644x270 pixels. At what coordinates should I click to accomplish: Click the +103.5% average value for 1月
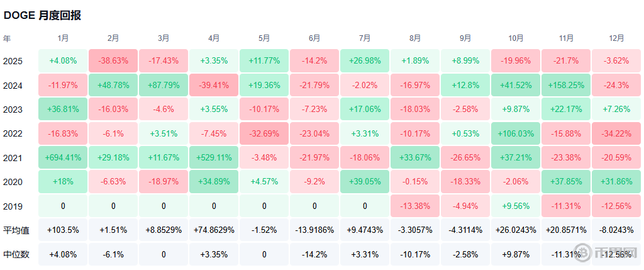click(x=63, y=230)
